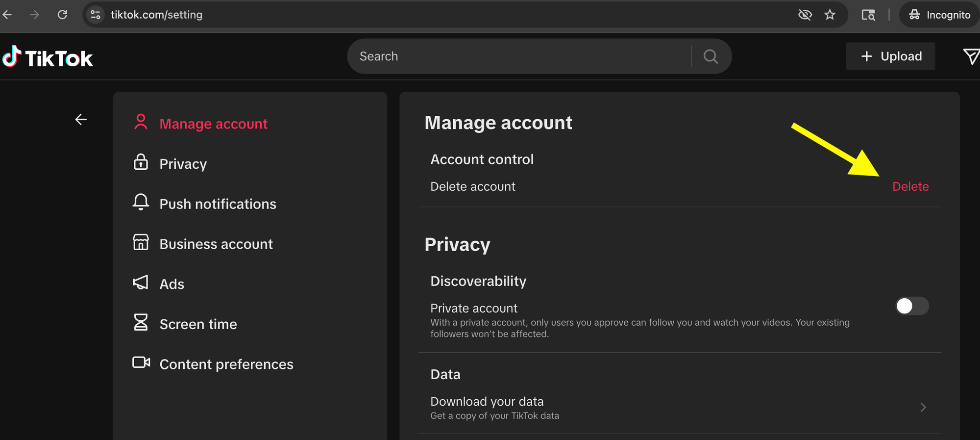Open Ads settings in the sidebar
The height and width of the screenshot is (440, 980).
[171, 285]
